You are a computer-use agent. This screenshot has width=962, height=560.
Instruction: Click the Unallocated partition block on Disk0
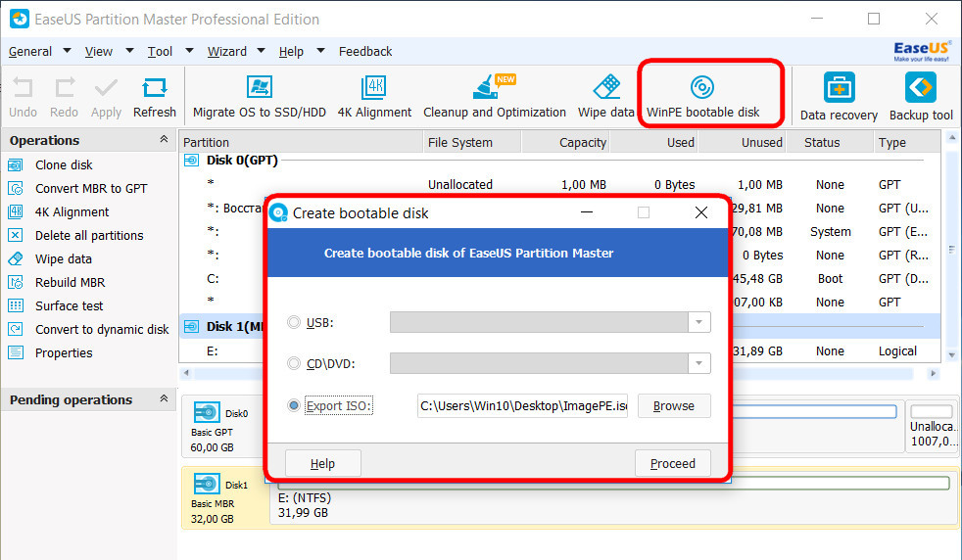932,426
